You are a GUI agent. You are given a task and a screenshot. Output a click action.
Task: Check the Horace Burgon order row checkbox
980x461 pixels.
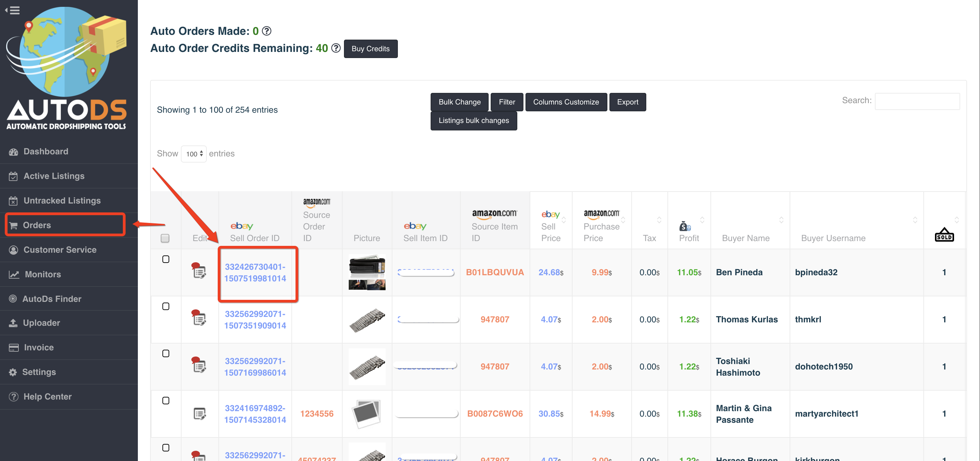pos(166,448)
